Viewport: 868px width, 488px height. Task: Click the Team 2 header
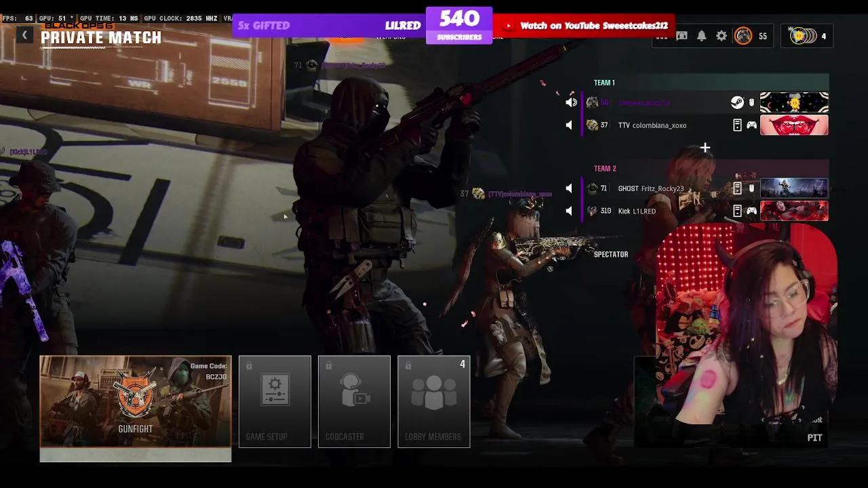click(605, 169)
